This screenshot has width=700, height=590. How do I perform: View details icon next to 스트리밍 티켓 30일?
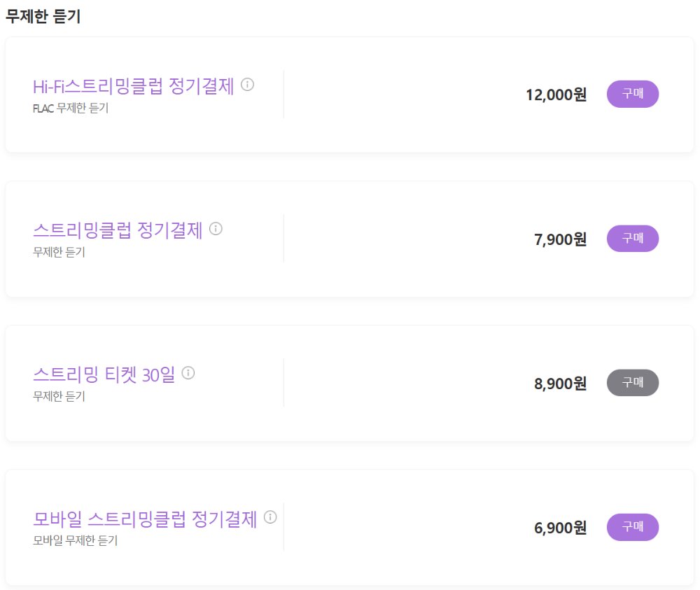click(187, 374)
